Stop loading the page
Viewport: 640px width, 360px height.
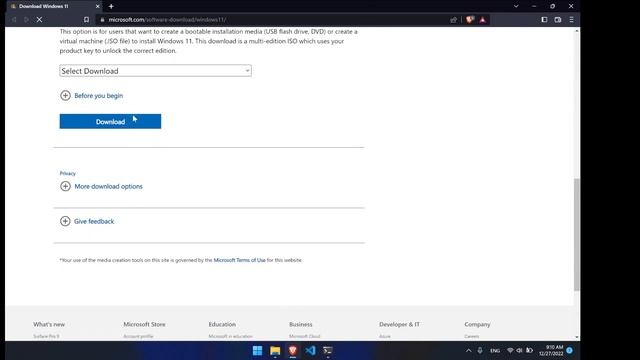coord(39,20)
